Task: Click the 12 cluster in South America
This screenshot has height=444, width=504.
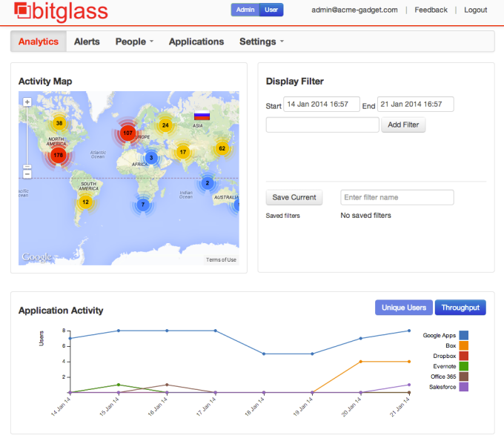Action: pyautogui.click(x=85, y=202)
